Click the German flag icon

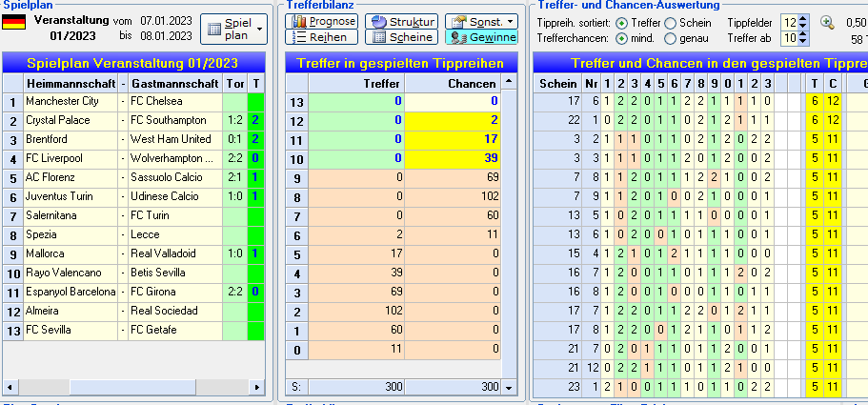(x=14, y=22)
